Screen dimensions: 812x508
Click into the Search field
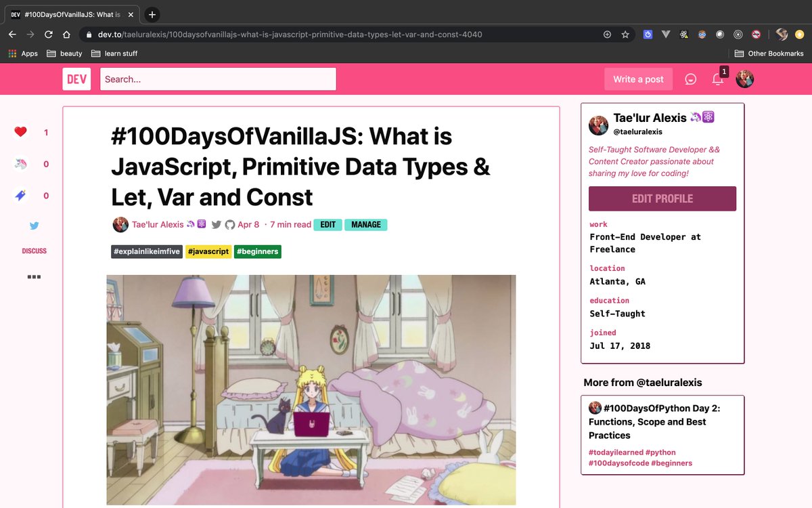[x=218, y=79]
